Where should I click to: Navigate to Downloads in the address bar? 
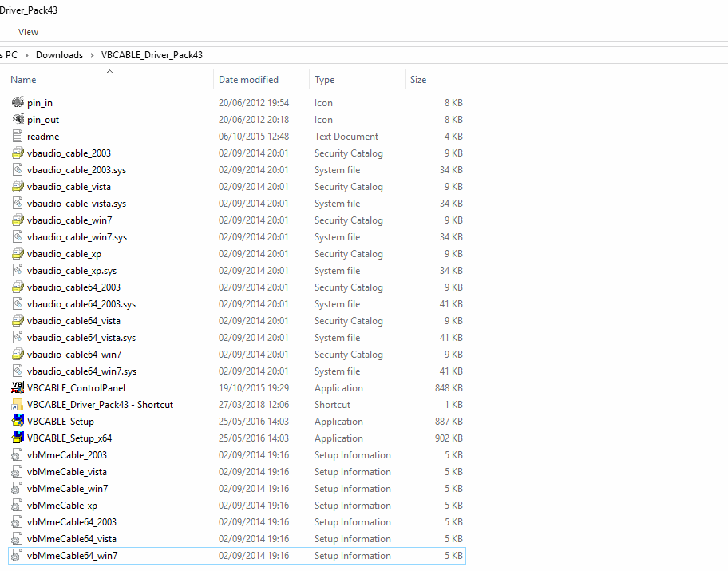click(59, 55)
